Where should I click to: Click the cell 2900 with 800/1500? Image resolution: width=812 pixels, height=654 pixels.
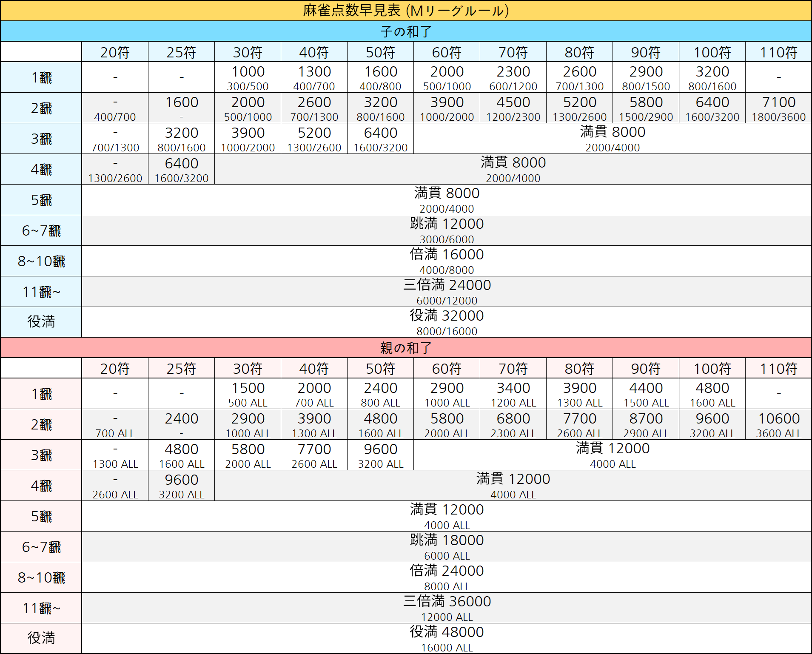(x=646, y=77)
